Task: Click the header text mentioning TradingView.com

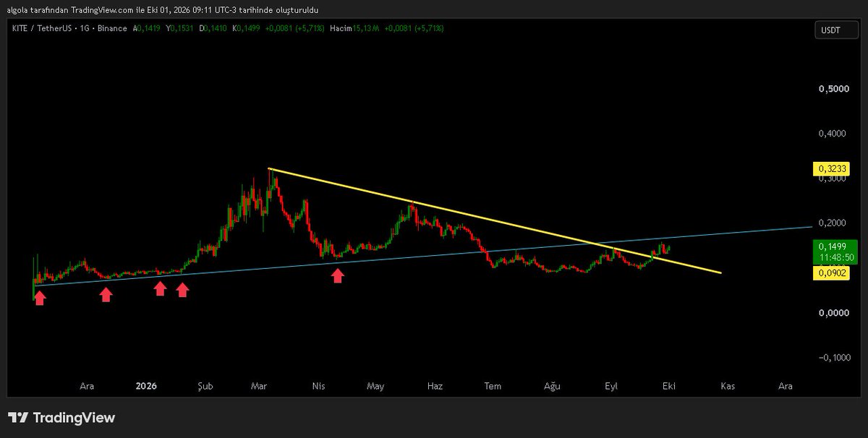Action: pos(163,9)
